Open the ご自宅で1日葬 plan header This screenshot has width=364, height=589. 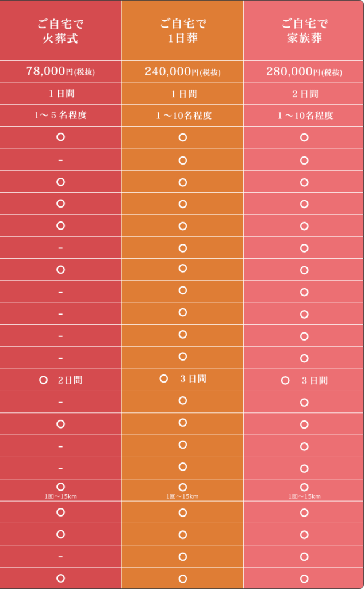coord(182,31)
